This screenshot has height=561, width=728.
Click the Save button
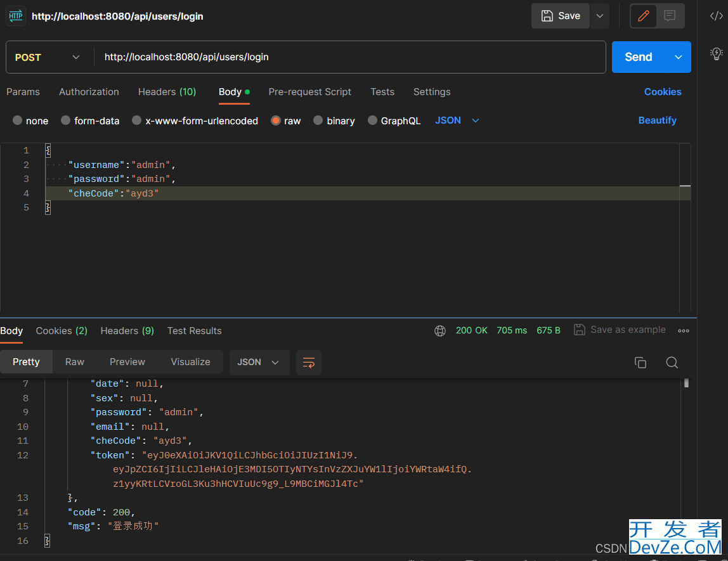coord(561,16)
